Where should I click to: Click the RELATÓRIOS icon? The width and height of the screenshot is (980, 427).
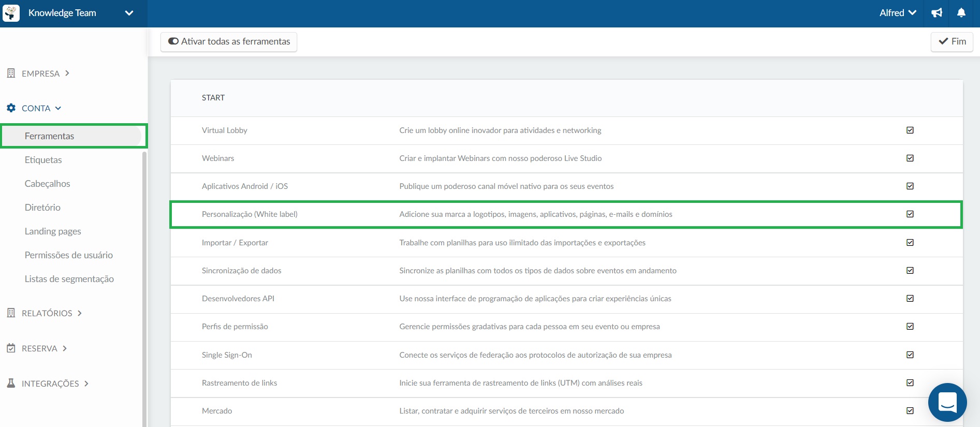pyautogui.click(x=11, y=313)
